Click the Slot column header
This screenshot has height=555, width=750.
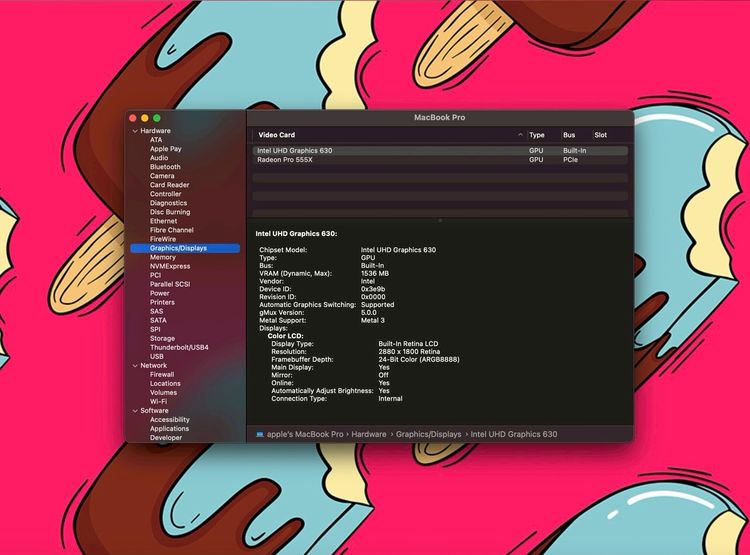[x=600, y=135]
